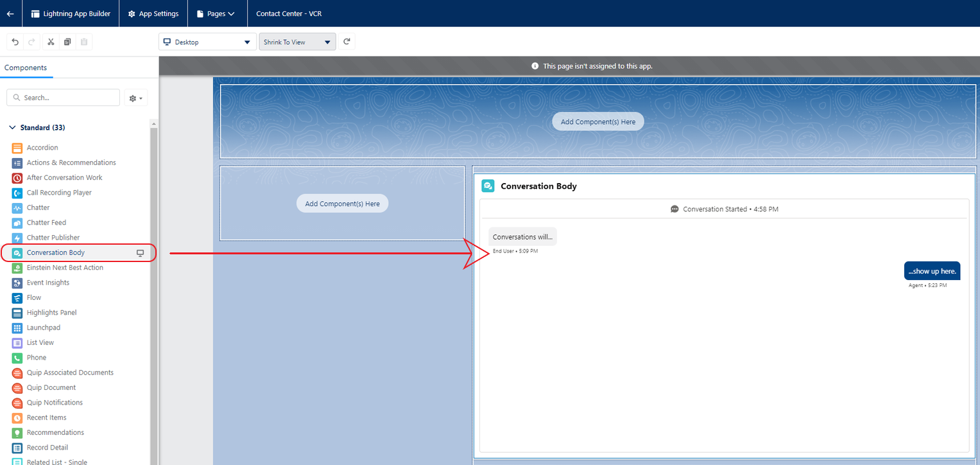Click the copy icon in the toolbar
The height and width of the screenshot is (465, 980).
tap(67, 42)
